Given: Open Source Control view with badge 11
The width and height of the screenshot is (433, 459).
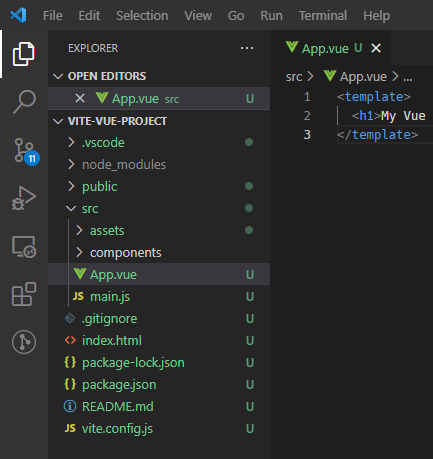Looking at the screenshot, I should pyautogui.click(x=26, y=152).
